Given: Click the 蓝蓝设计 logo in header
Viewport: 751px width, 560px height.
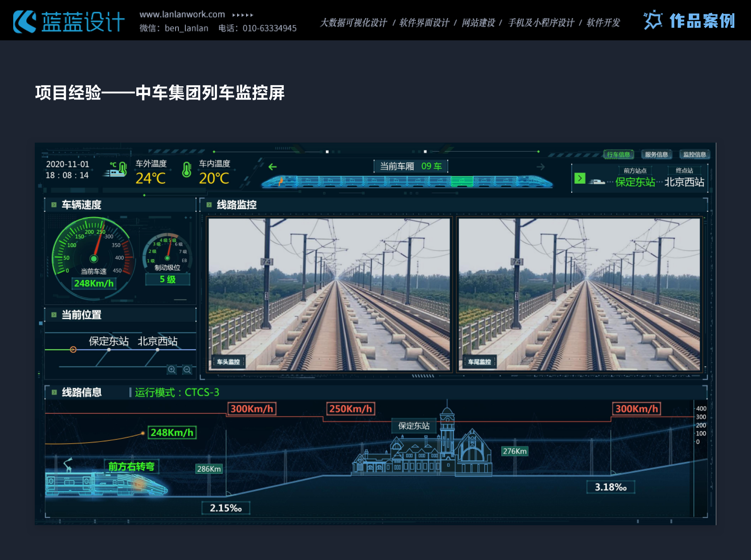Looking at the screenshot, I should pyautogui.click(x=69, y=22).
